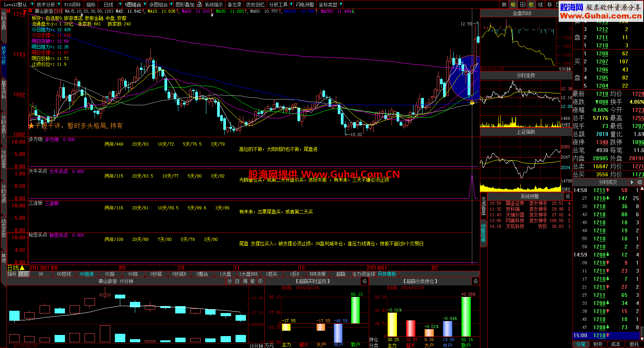Click 设 button in 超赢实时监控 panel

[365, 281]
